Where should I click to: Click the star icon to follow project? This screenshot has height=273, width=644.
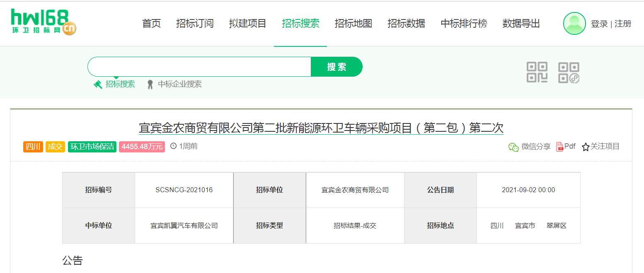[x=586, y=147]
